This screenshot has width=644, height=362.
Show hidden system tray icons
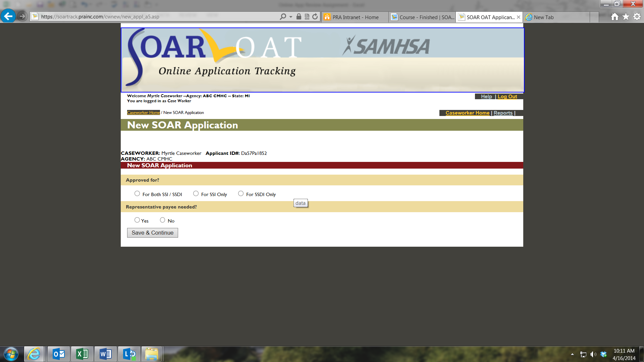572,354
